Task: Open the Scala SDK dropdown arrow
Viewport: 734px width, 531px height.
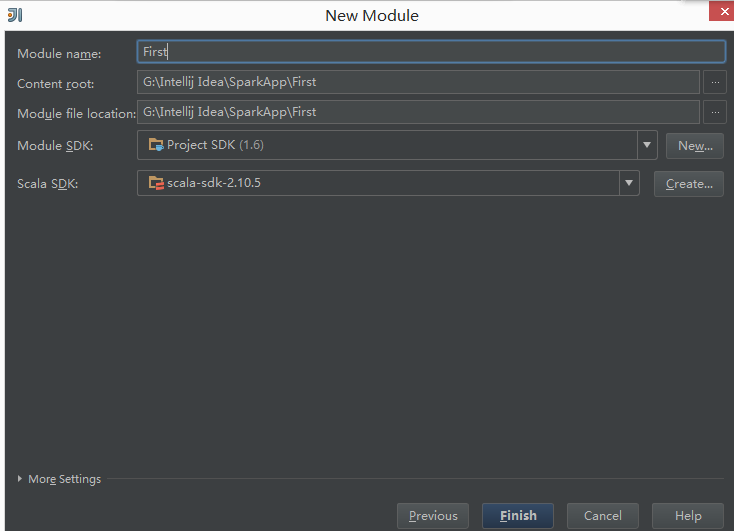Action: [629, 183]
